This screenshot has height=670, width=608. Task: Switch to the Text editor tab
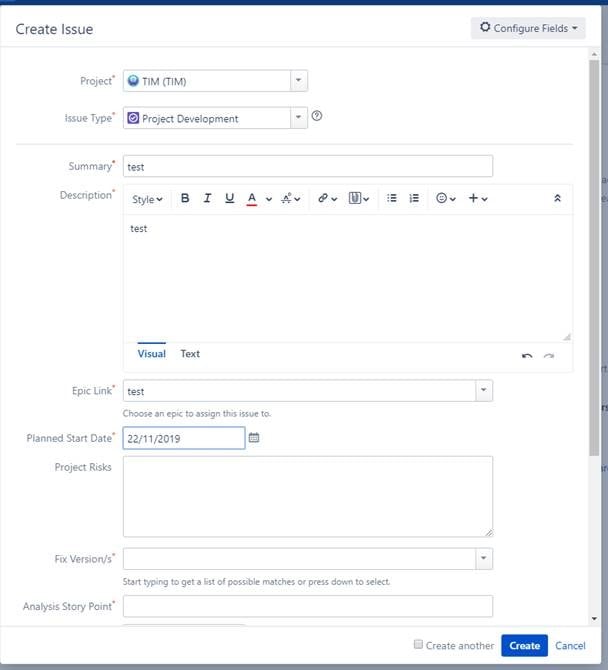(x=190, y=353)
